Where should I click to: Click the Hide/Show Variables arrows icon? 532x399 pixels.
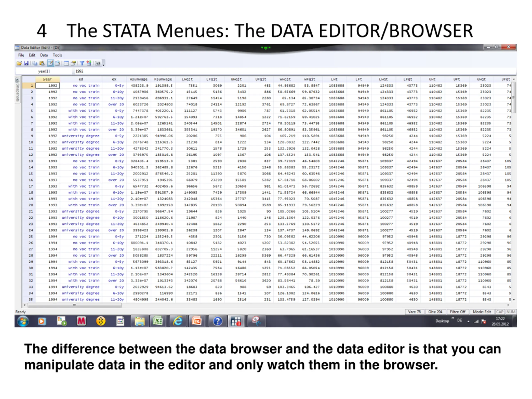click(89, 63)
